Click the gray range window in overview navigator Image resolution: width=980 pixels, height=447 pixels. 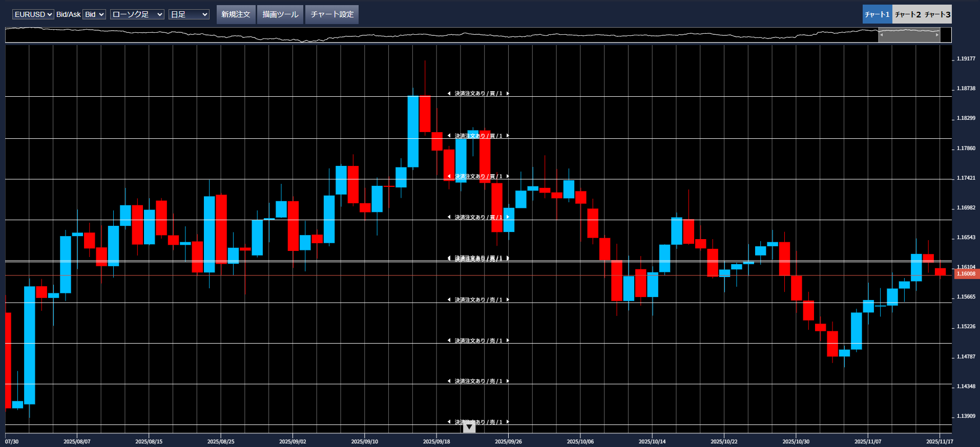(909, 35)
